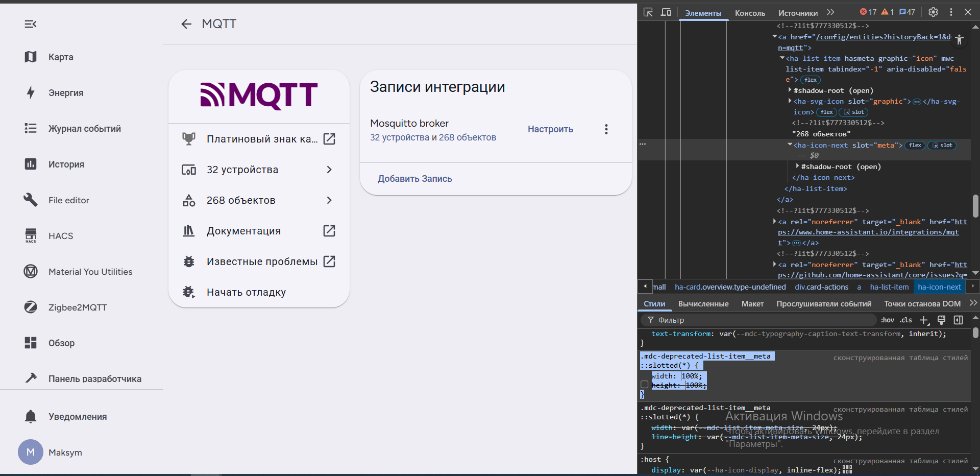
Task: Toggle the .cls class editor
Action: pyautogui.click(x=906, y=320)
